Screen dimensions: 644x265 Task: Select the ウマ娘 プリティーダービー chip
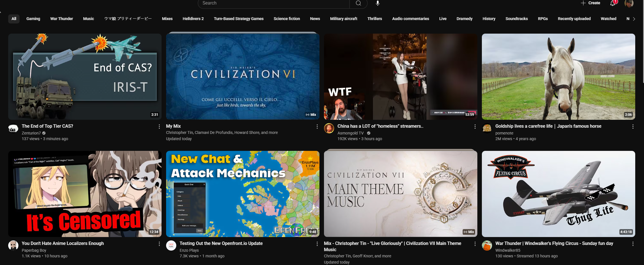click(128, 19)
